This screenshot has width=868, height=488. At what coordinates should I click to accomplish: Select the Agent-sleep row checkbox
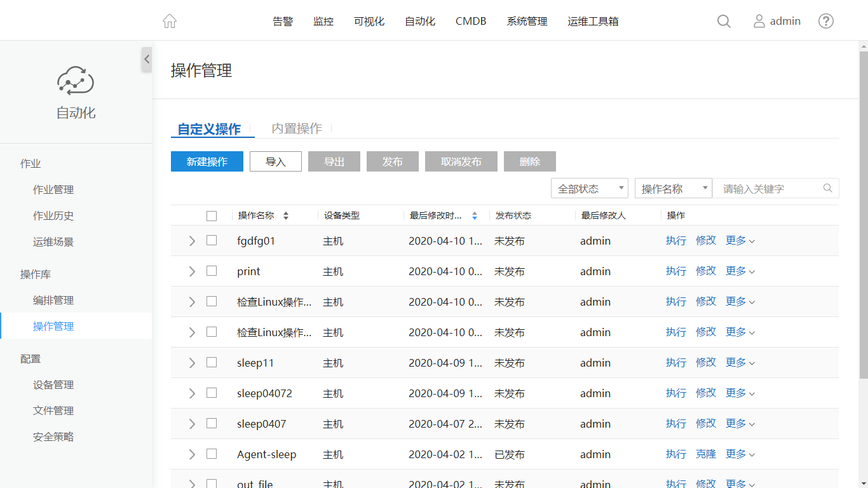pyautogui.click(x=212, y=454)
